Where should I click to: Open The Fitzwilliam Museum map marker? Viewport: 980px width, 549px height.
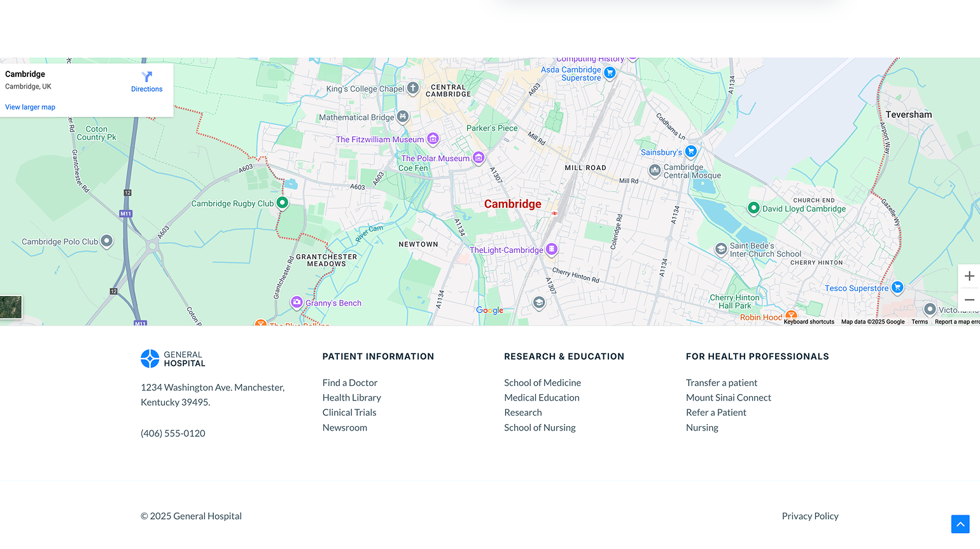click(x=433, y=139)
